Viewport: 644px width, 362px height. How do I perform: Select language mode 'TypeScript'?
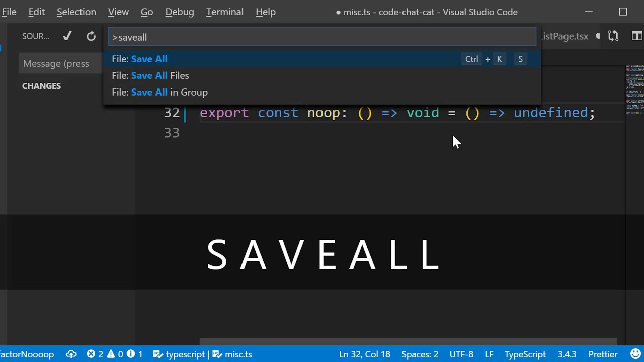click(x=525, y=354)
